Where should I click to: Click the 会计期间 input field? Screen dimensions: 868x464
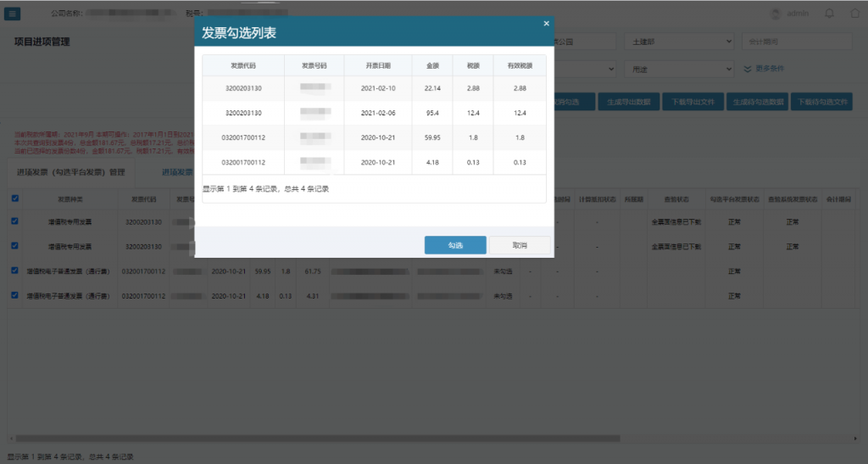pyautogui.click(x=797, y=42)
